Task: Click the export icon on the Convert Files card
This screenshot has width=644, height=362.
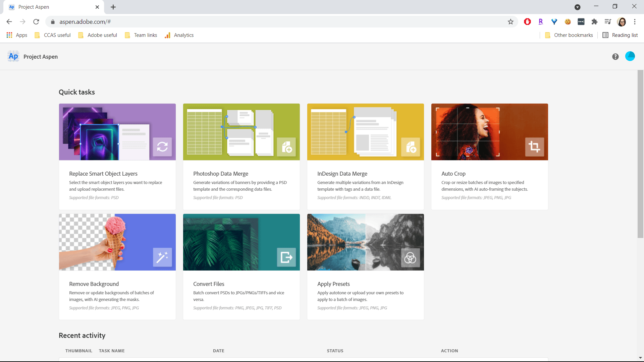Action: coord(286,257)
